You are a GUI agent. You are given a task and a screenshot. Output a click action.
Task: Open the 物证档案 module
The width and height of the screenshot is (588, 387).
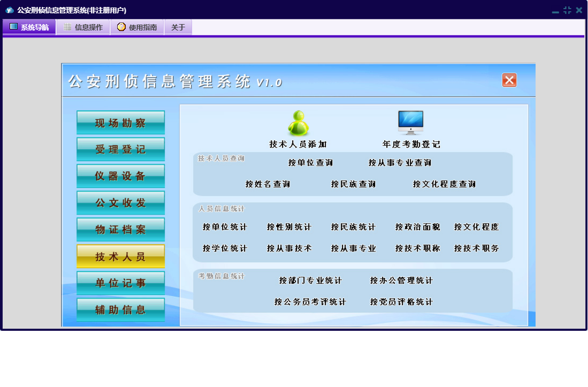[x=120, y=230]
